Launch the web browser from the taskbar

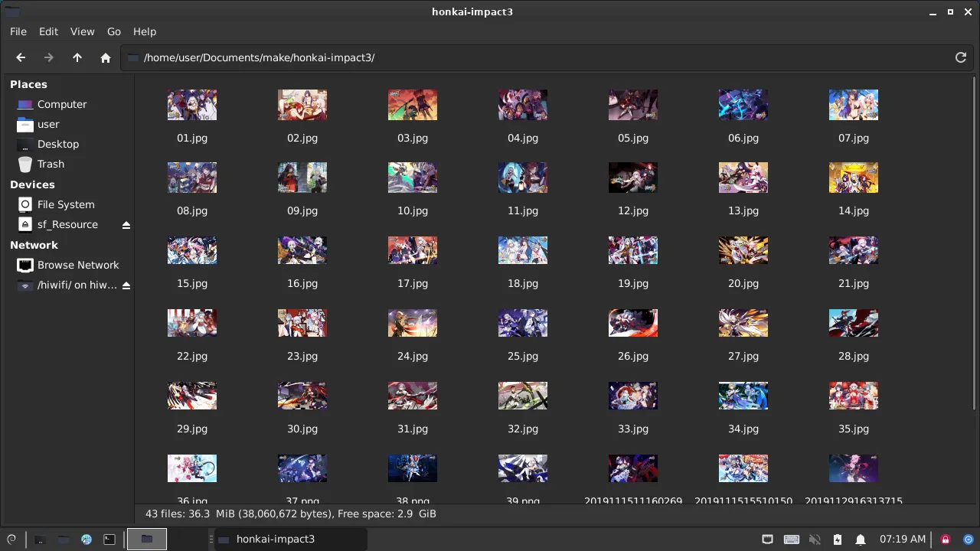(x=87, y=539)
